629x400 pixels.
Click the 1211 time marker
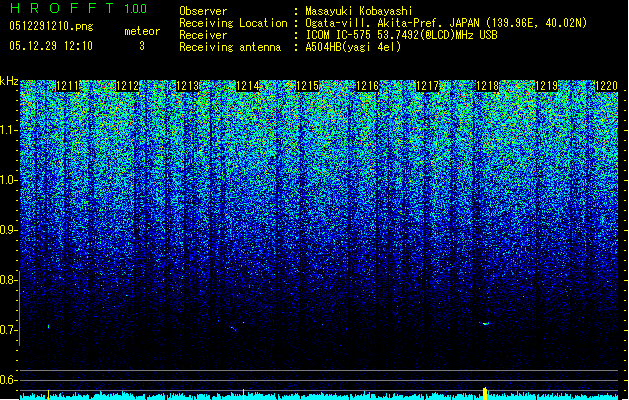click(x=67, y=86)
